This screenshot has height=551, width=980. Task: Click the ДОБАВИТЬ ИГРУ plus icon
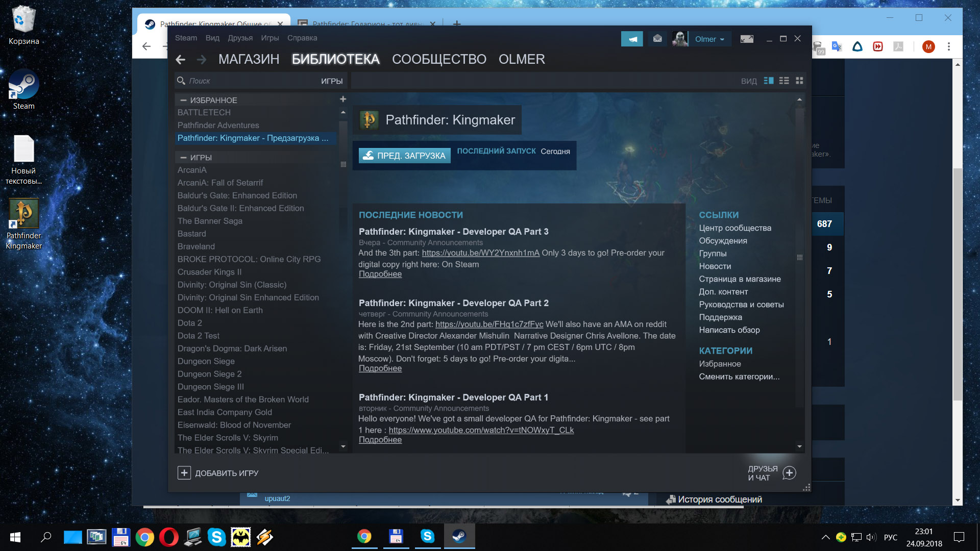coord(184,473)
